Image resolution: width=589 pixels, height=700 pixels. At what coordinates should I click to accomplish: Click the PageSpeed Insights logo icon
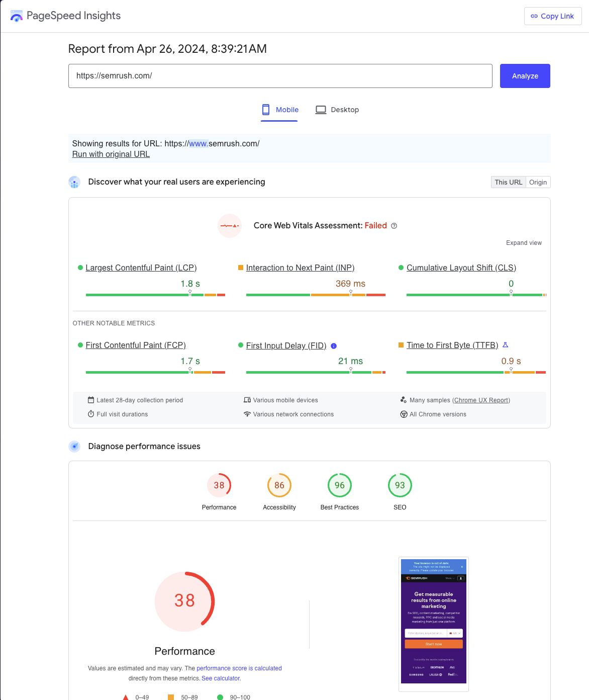click(17, 16)
